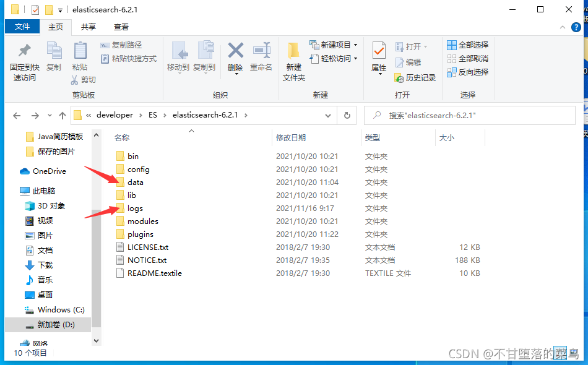Open the New item dropdown
This screenshot has width=588, height=365.
(334, 45)
